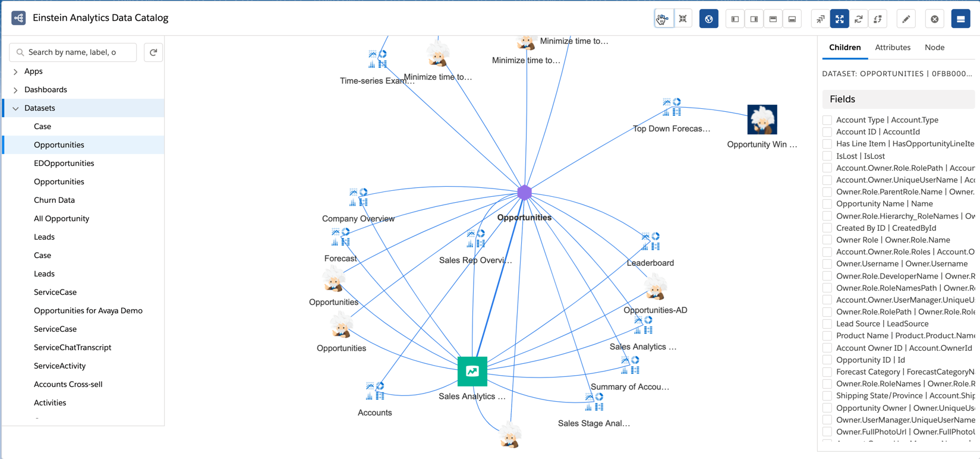Image resolution: width=980 pixels, height=459 pixels.
Task: Select the green Sales Analytics app node
Action: [x=472, y=372]
